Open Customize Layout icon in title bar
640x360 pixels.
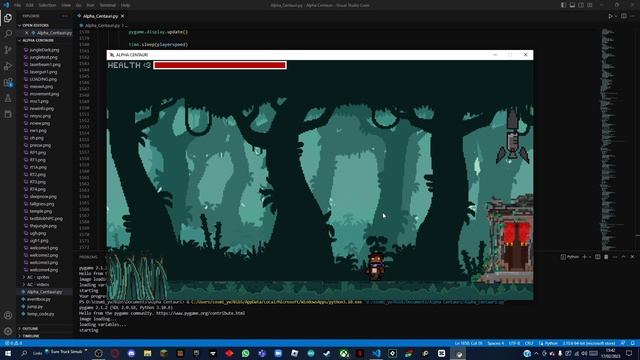(x=590, y=5)
